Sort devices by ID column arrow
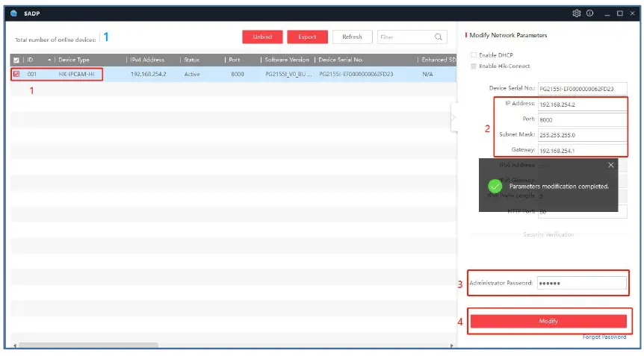The width and height of the screenshot is (644, 356). point(50,60)
